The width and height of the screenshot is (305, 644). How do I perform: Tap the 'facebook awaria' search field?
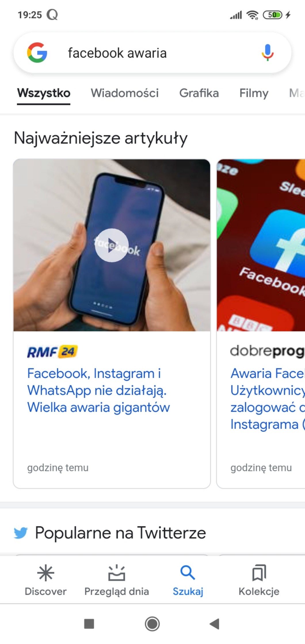coord(152,53)
